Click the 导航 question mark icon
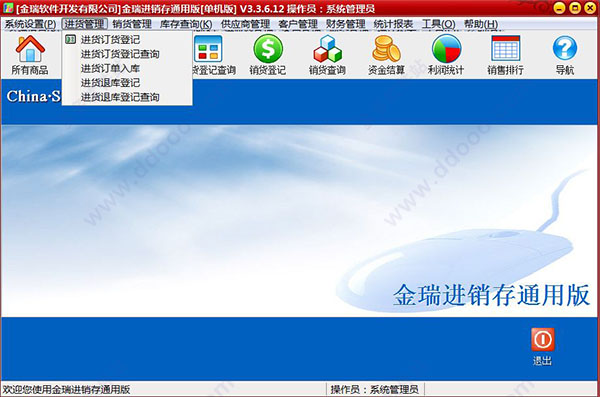600x397 pixels. [x=565, y=55]
